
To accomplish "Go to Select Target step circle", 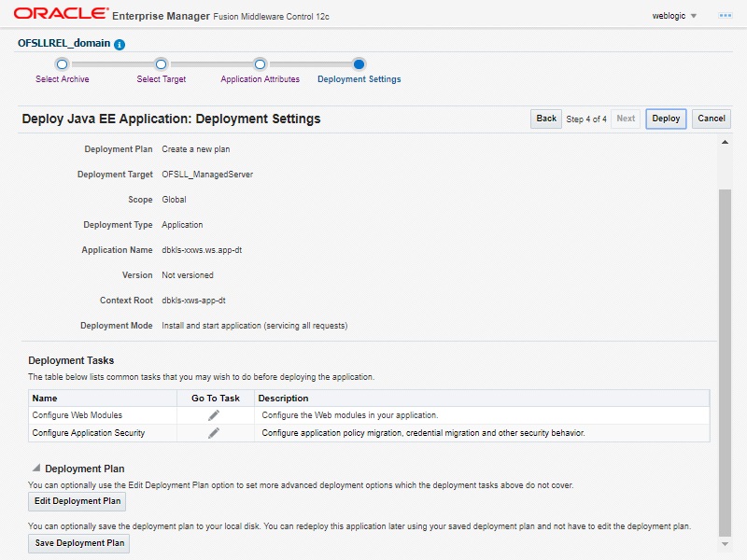I will [x=161, y=63].
